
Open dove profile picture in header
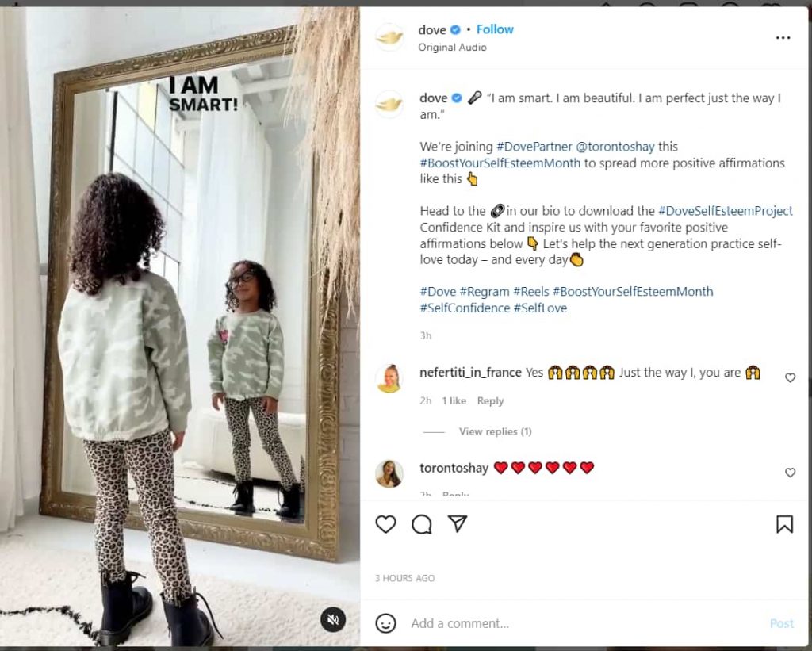click(389, 37)
